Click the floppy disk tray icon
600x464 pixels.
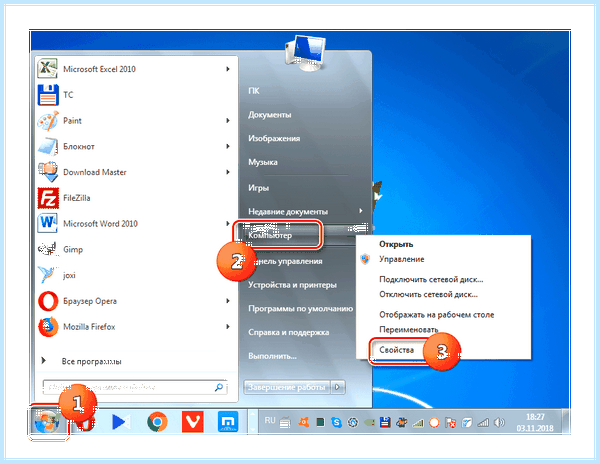(385, 422)
